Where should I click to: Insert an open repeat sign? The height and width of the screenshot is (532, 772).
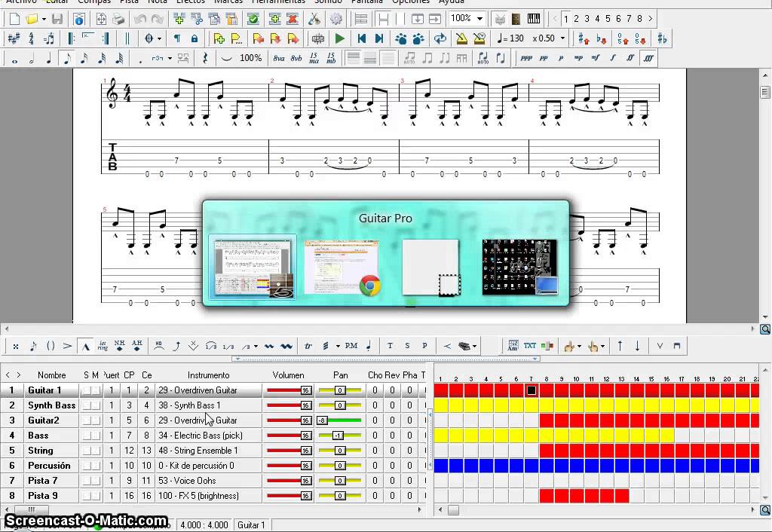(72, 38)
